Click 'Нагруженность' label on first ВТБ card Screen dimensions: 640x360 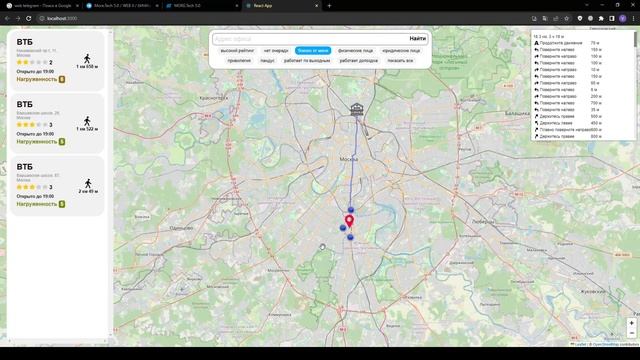point(37,79)
